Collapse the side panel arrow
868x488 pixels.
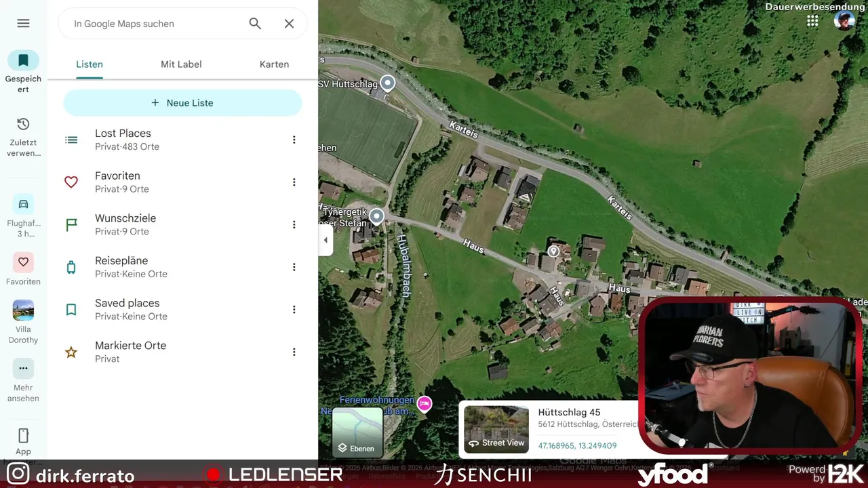pyautogui.click(x=325, y=240)
